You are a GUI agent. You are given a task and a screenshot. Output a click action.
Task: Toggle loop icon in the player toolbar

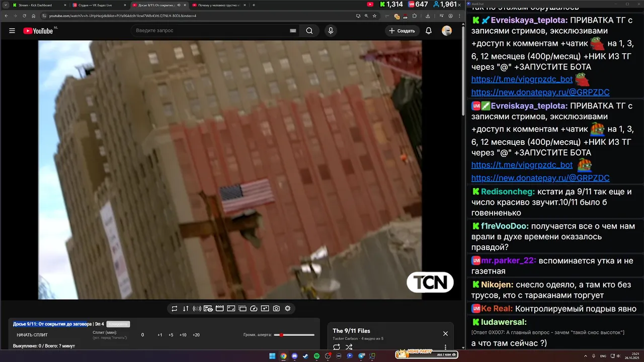coord(175,309)
